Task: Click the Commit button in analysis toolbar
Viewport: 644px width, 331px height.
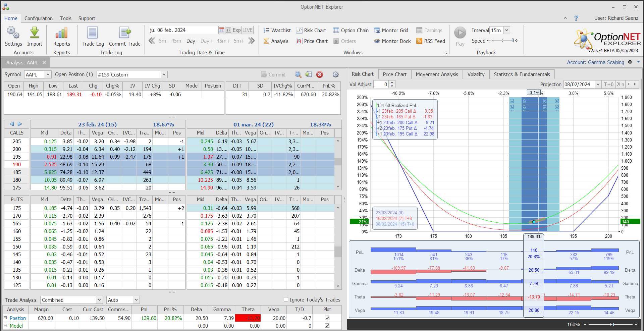Action: point(273,74)
